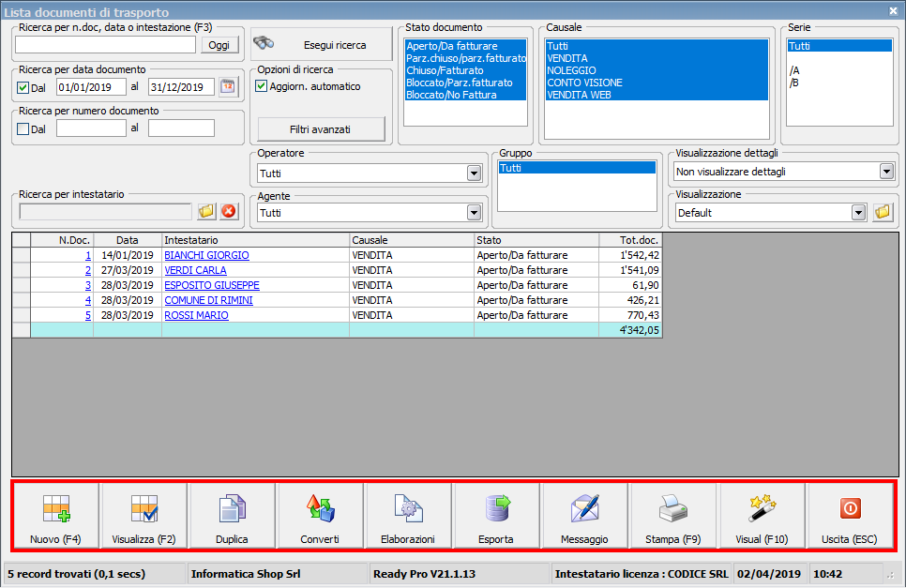Print the list with Stampa (F9)

pos(673,516)
